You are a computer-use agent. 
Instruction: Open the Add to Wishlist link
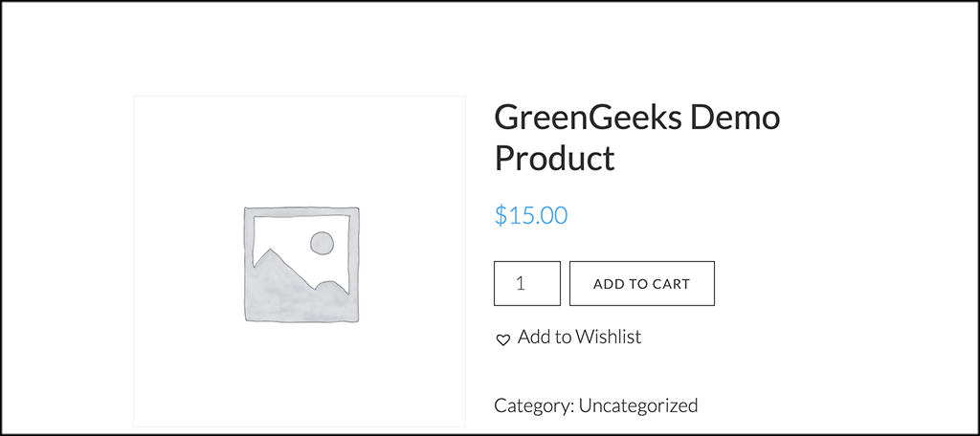579,337
